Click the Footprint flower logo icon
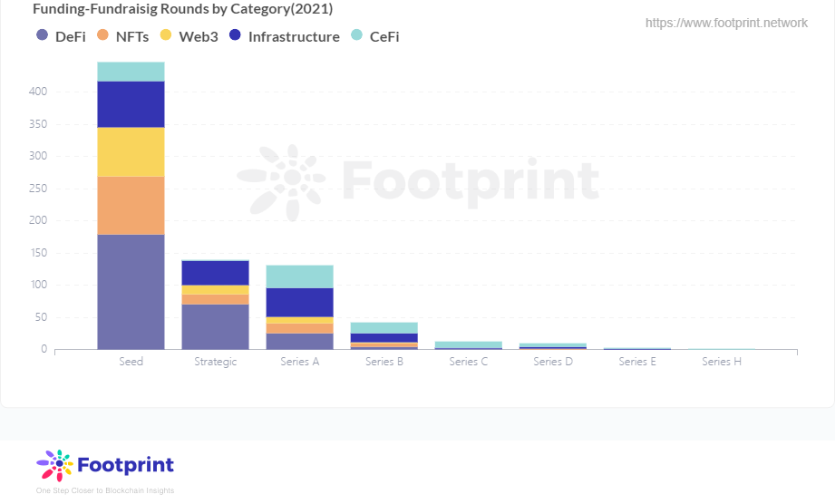Image resolution: width=835 pixels, height=504 pixels. coord(54,466)
